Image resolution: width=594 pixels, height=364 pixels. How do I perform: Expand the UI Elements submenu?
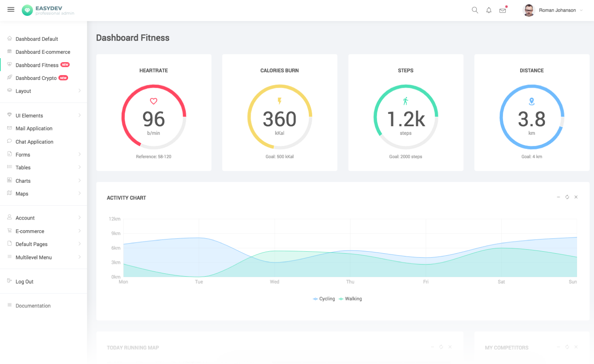tap(44, 116)
